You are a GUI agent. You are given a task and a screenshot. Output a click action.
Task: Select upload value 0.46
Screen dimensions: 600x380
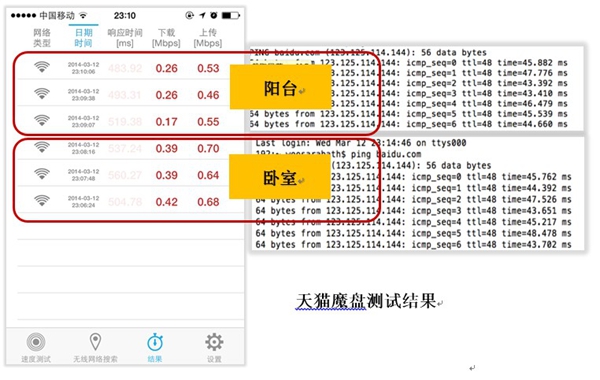208,95
